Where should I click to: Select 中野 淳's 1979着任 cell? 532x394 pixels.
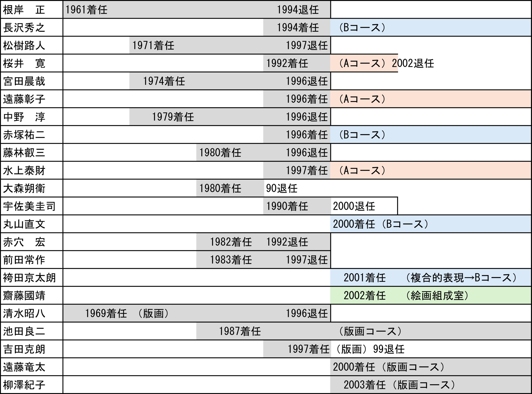(x=173, y=117)
